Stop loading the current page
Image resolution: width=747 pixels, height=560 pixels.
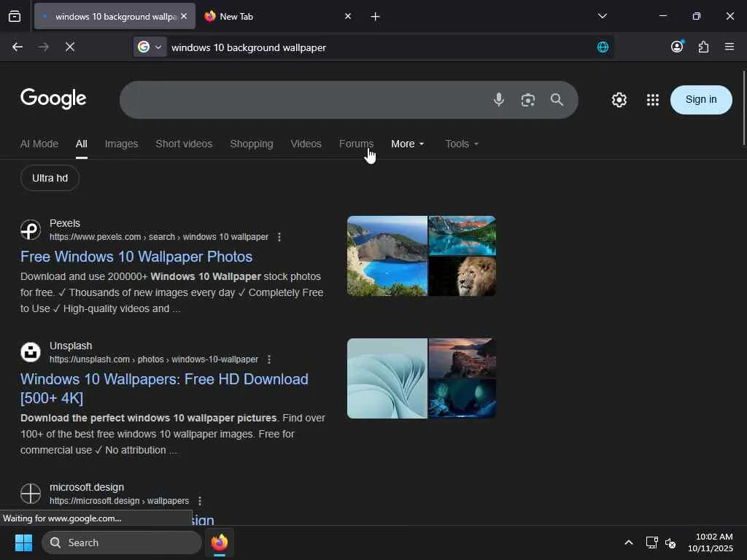[69, 47]
